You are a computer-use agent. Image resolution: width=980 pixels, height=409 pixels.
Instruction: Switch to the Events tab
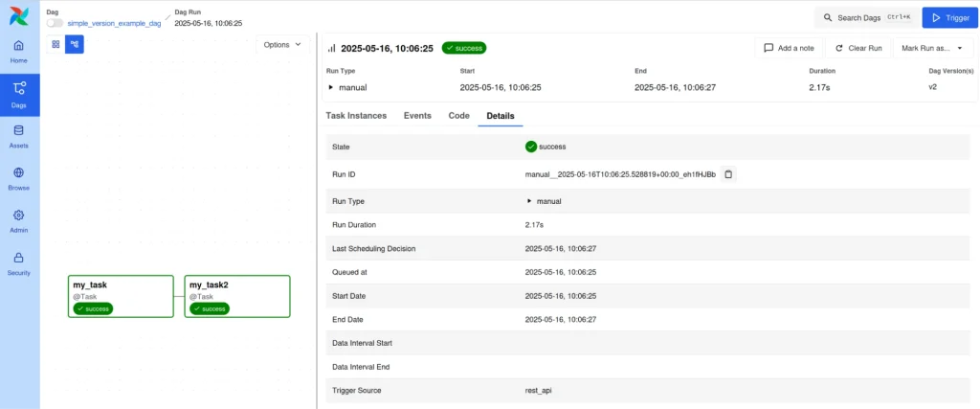tap(417, 116)
